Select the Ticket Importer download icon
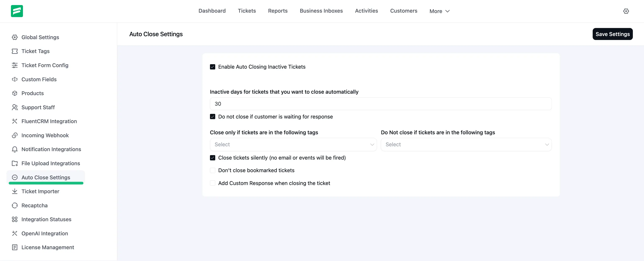 click(x=15, y=191)
